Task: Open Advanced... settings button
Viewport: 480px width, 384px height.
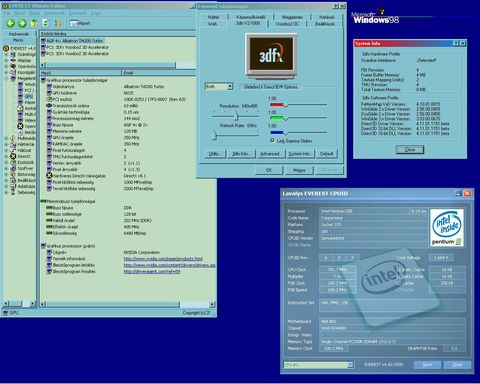Action: 270,154
